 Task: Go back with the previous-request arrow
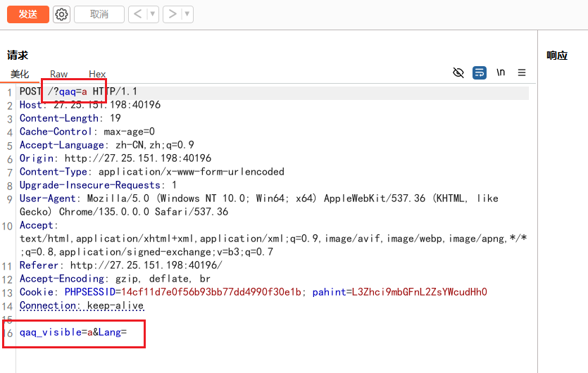point(137,15)
